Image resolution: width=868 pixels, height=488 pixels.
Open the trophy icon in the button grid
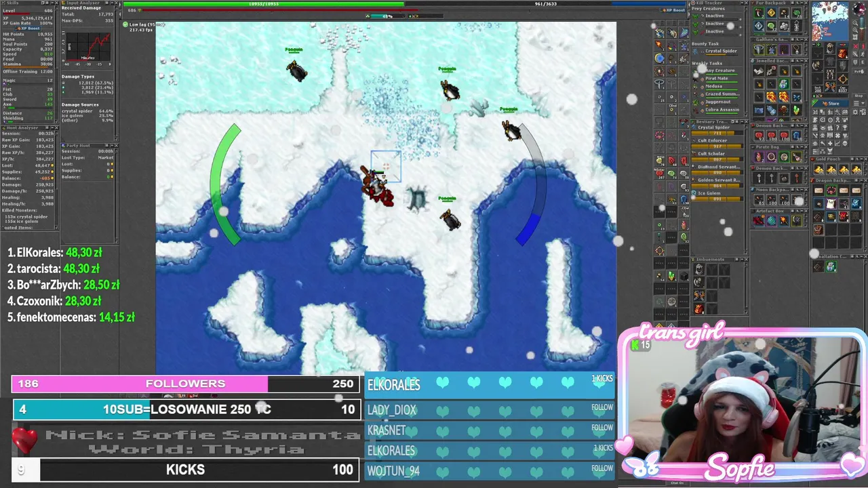click(845, 128)
